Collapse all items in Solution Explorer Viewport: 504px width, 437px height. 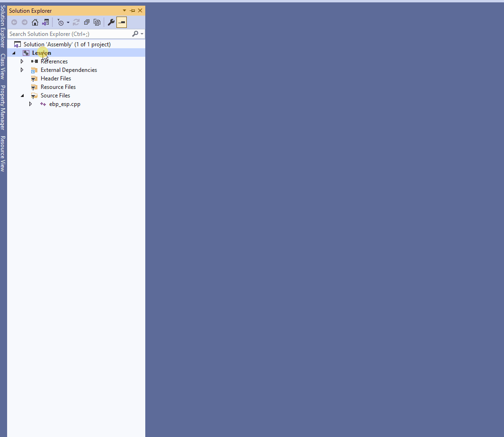tap(87, 22)
